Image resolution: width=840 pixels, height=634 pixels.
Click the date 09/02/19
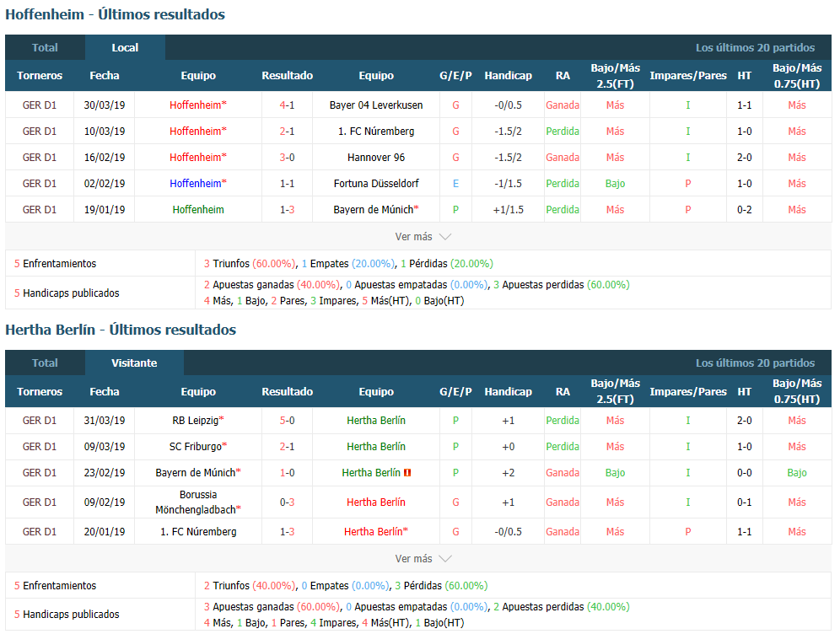[x=105, y=502]
